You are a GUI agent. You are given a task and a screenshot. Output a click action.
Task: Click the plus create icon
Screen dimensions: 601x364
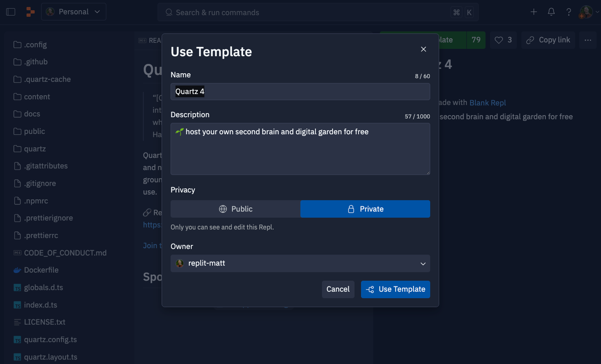click(x=533, y=12)
